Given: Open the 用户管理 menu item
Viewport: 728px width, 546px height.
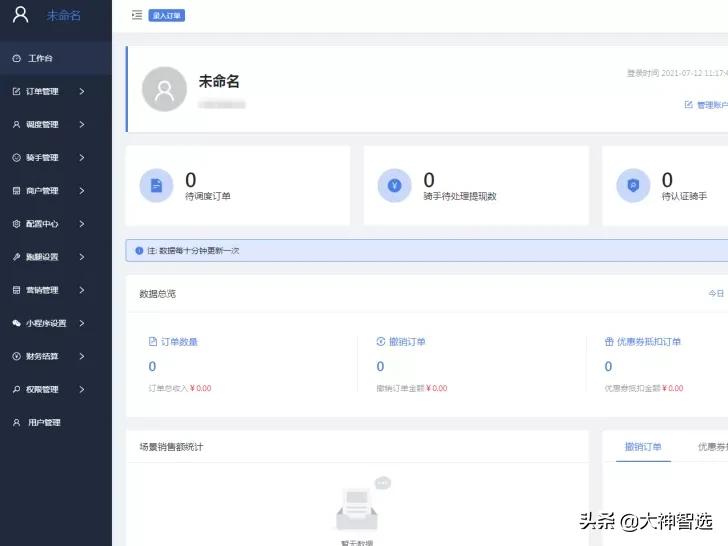Looking at the screenshot, I should tap(56, 422).
